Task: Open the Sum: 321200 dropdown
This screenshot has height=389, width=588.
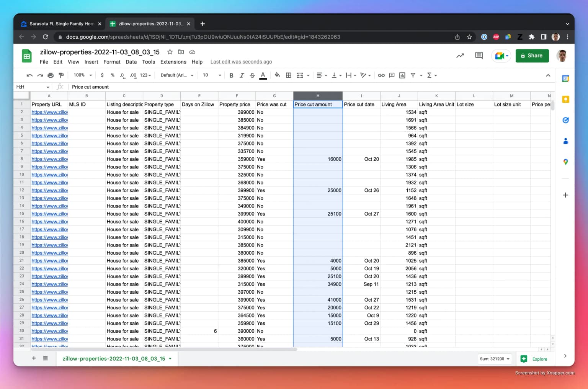Action: [x=495, y=359]
